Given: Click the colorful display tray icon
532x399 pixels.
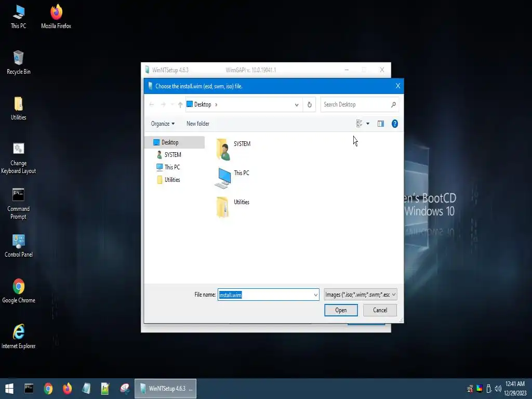Looking at the screenshot, I should tap(480, 389).
